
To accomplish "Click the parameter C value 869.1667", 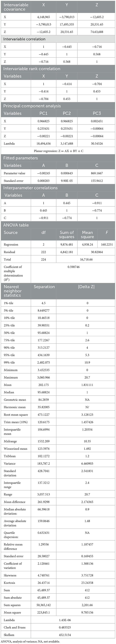I will (x=97, y=173).
